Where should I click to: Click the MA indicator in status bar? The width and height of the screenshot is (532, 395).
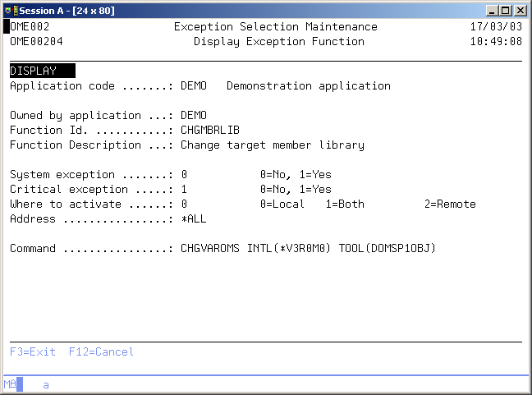pyautogui.click(x=10, y=384)
